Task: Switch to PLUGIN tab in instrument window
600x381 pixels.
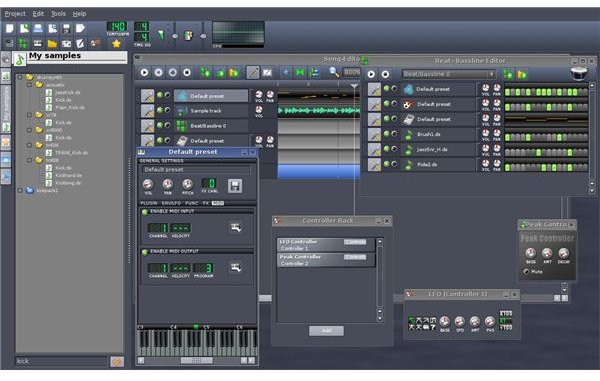Action: pos(148,203)
